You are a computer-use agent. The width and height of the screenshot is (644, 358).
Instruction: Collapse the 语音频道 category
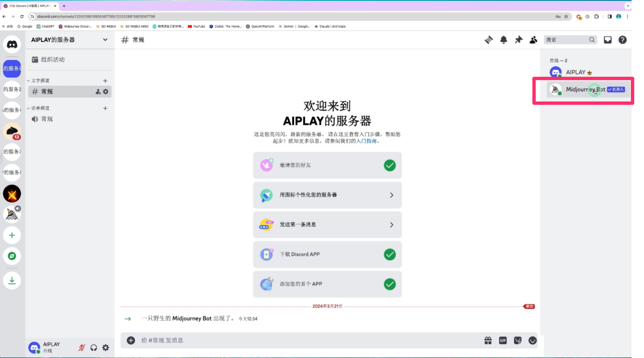pos(38,108)
